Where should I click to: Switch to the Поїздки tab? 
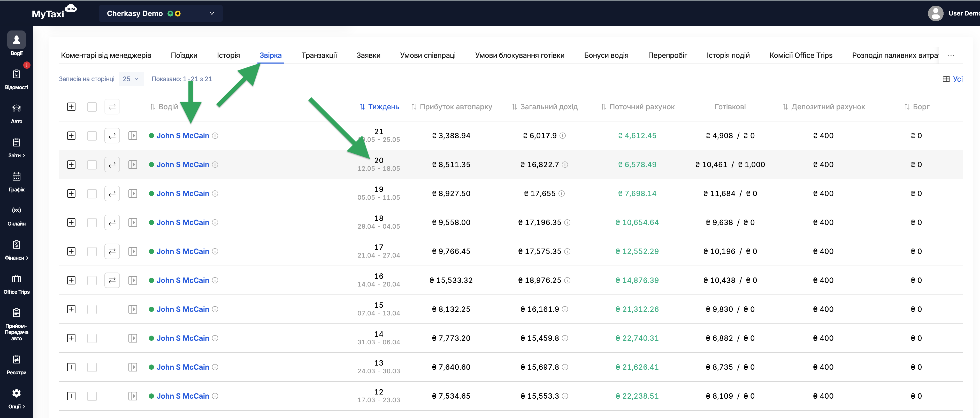(184, 55)
